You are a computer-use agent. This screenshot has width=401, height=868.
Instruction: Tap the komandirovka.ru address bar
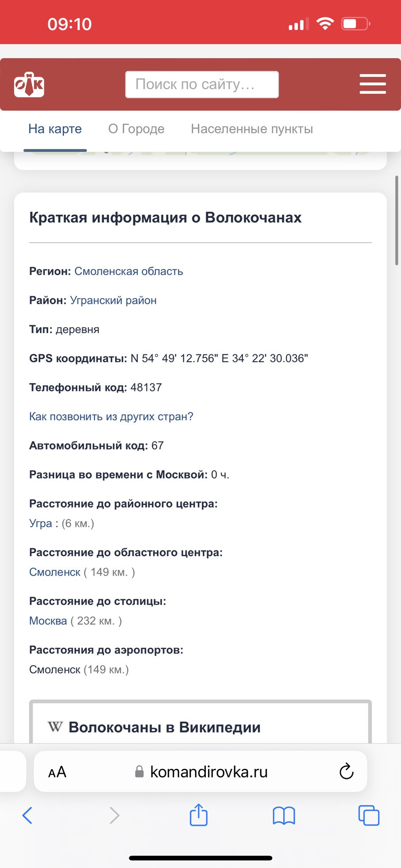(200, 771)
